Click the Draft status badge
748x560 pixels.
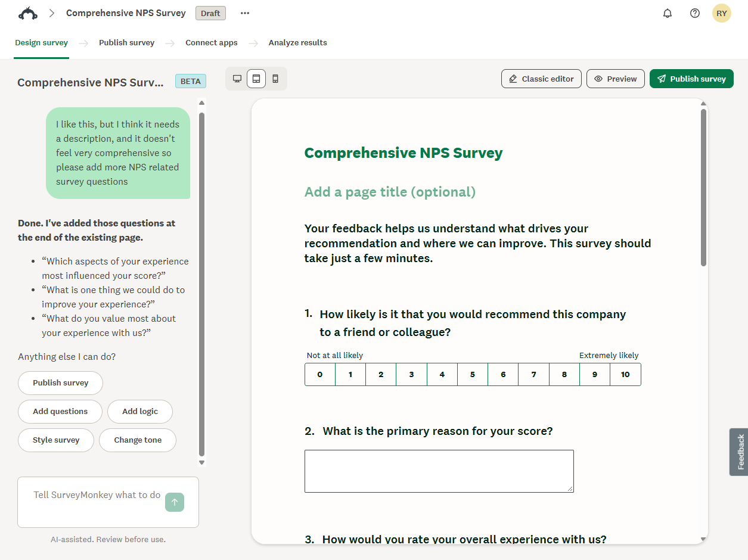(210, 13)
